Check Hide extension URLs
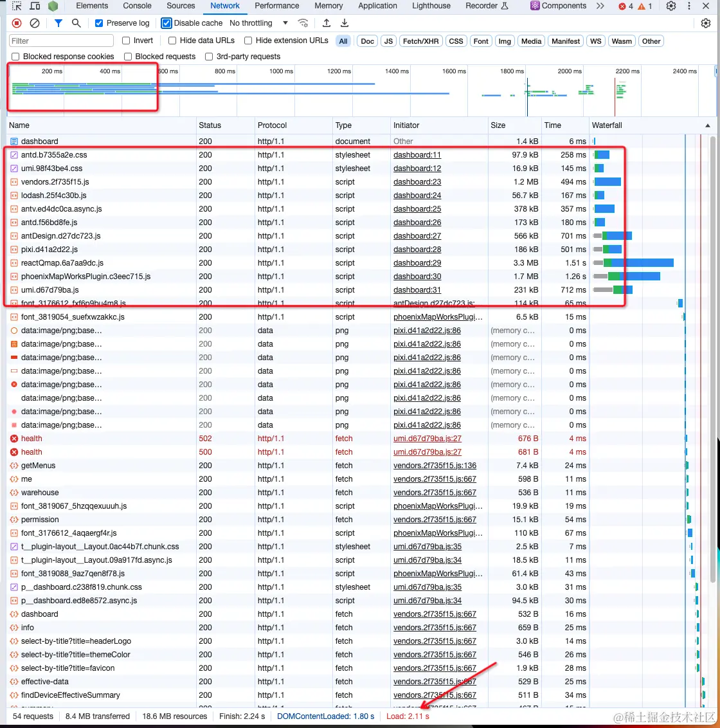Image resolution: width=720 pixels, height=728 pixels. [248, 41]
